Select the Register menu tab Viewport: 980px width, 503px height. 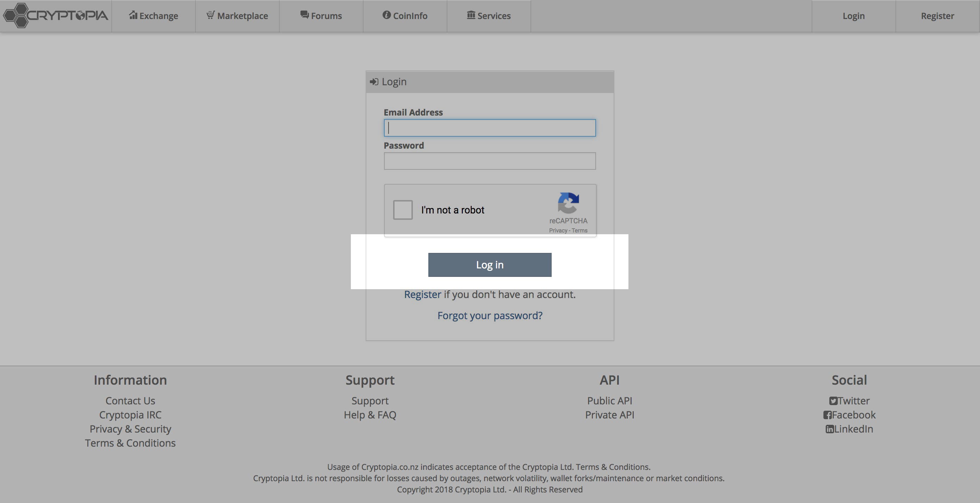tap(938, 15)
